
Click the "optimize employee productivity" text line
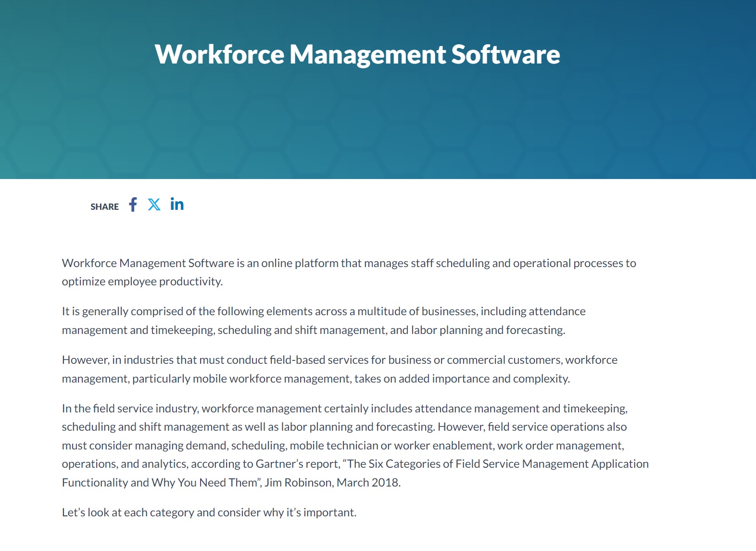tap(142, 282)
